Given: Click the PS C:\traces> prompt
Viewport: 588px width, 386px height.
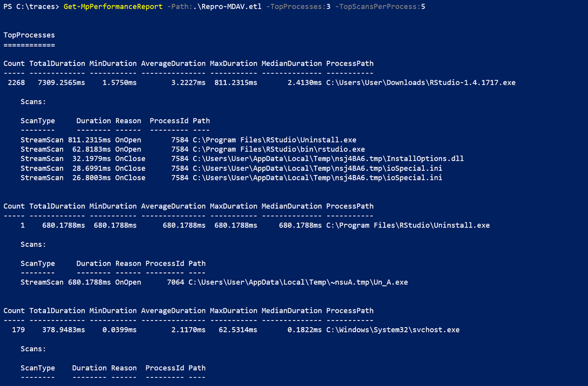Looking at the screenshot, I should (31, 6).
